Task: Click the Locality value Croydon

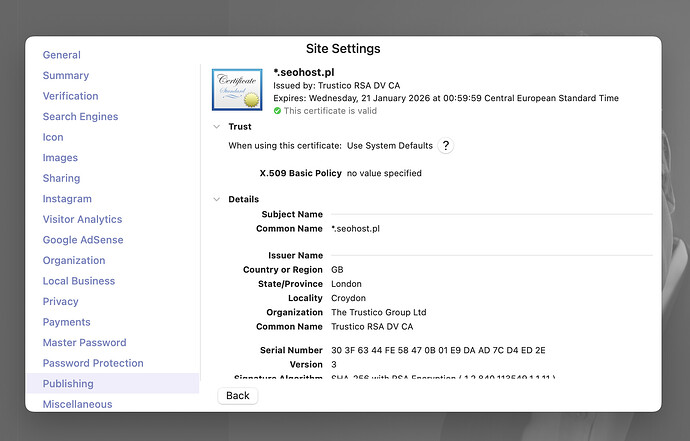Action: coord(348,298)
